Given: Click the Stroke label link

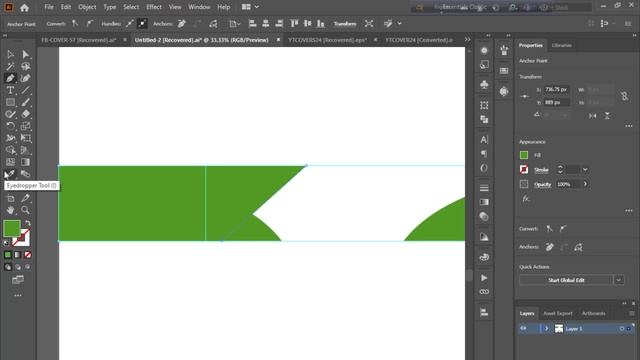Looking at the screenshot, I should coord(541,170).
